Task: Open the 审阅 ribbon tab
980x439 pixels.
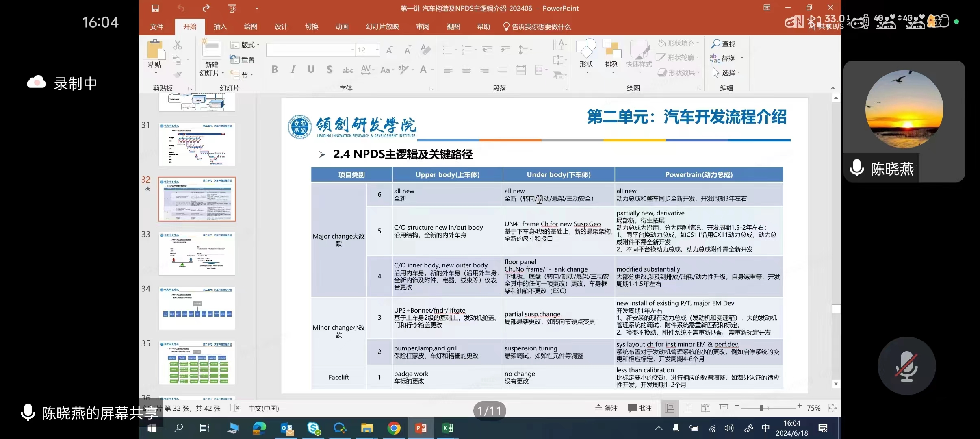Action: click(x=423, y=27)
